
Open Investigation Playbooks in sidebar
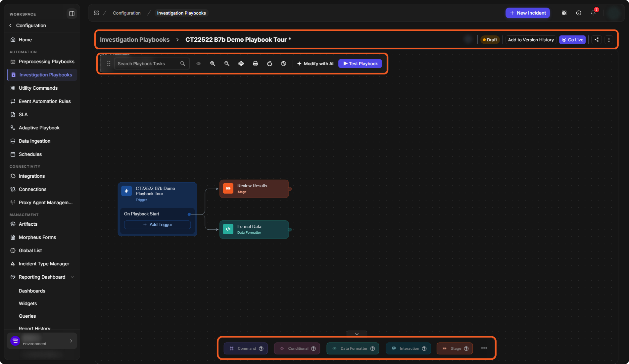click(x=42, y=75)
